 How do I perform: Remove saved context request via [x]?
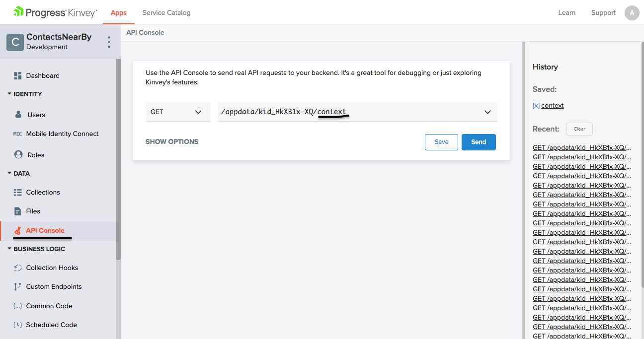[x=536, y=106]
